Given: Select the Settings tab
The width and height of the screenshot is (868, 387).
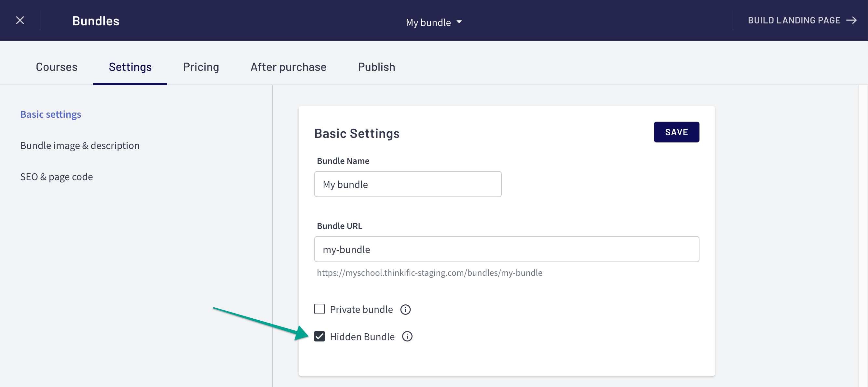Looking at the screenshot, I should click(130, 67).
